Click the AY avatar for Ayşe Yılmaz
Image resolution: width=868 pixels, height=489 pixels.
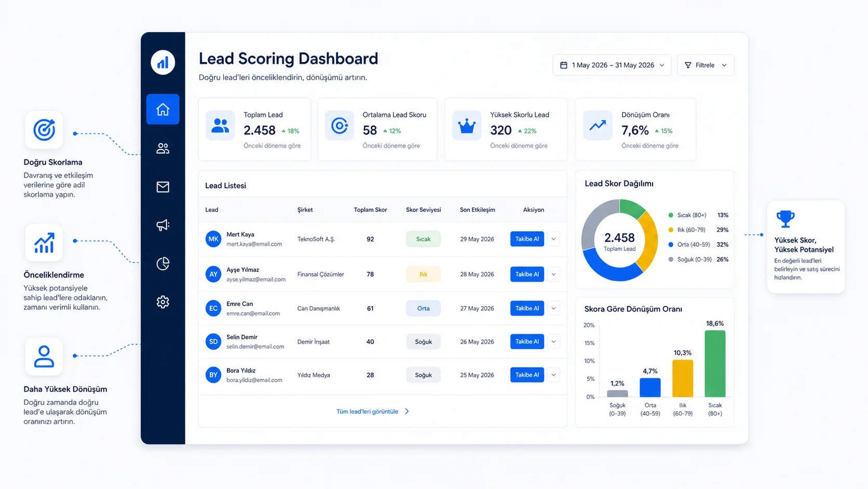pos(213,274)
